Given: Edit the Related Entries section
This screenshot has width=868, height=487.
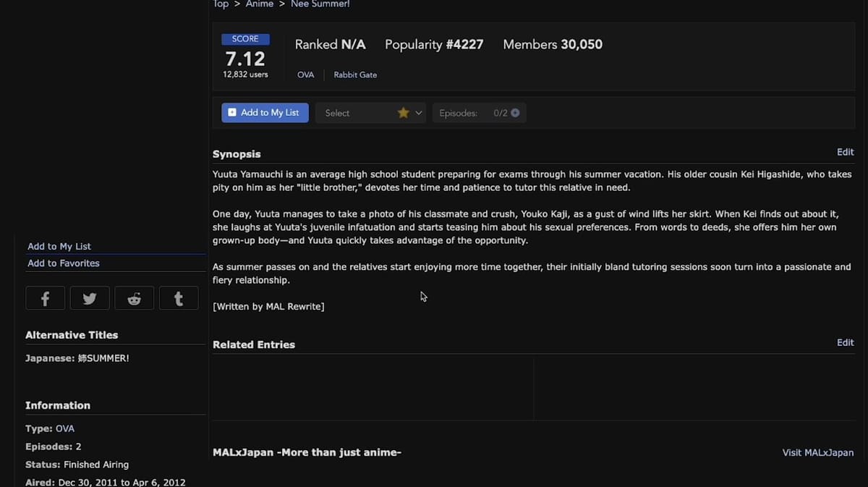Looking at the screenshot, I should coord(845,342).
